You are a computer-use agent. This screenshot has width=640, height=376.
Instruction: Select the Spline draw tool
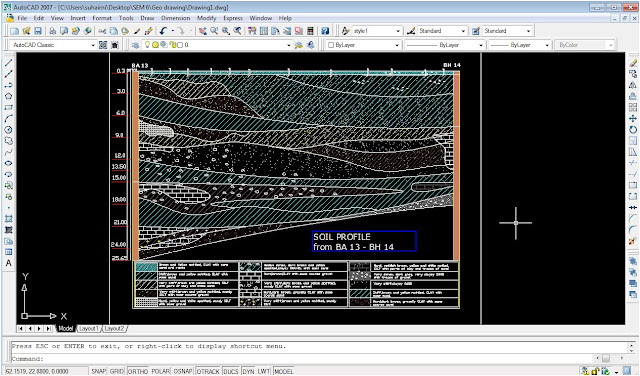pyautogui.click(x=8, y=152)
